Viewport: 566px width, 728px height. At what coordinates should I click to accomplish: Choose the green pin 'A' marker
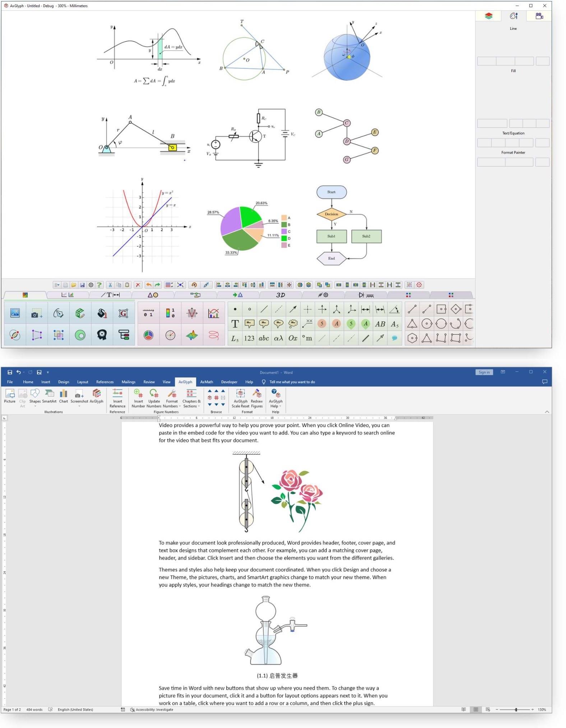(x=366, y=324)
